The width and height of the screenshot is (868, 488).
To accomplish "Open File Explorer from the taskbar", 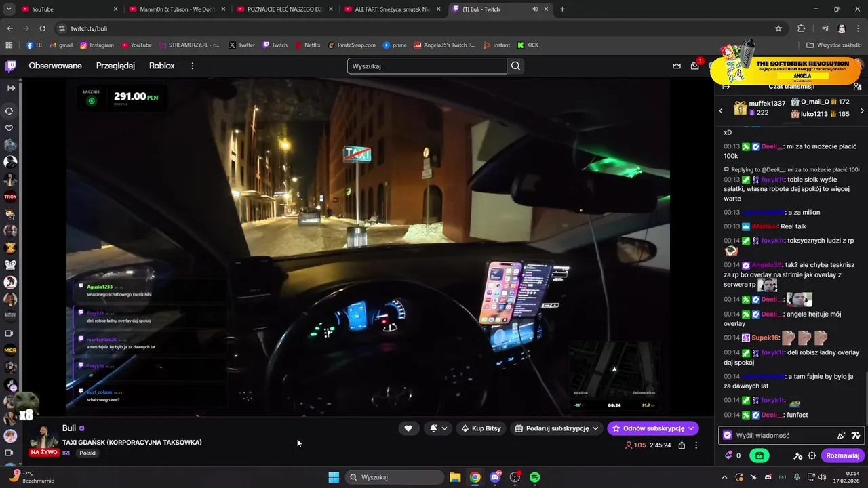I will 455,477.
